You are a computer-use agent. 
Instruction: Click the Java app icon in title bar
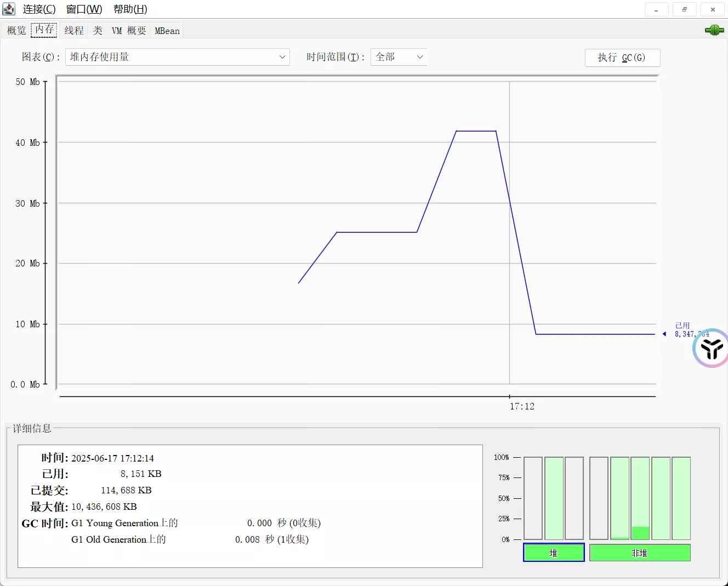coord(9,9)
